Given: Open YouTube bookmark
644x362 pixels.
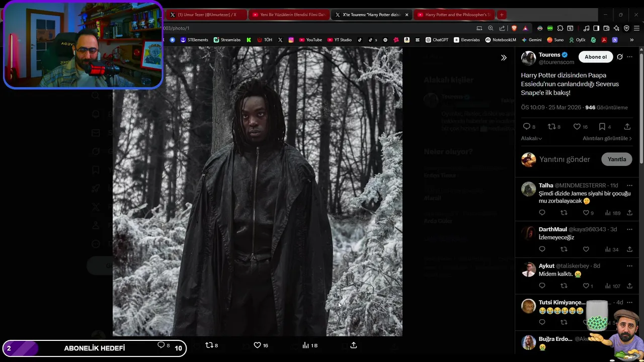Looking at the screenshot, I should 310,40.
